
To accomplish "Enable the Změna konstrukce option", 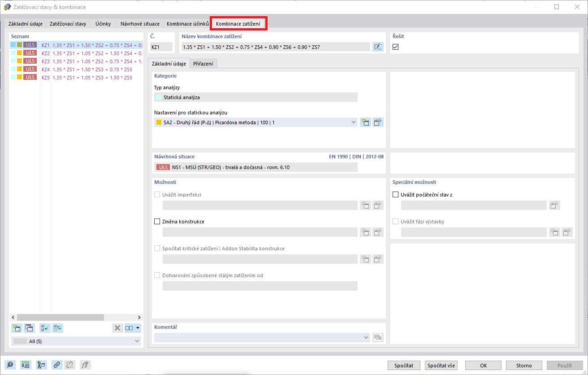I will [157, 221].
